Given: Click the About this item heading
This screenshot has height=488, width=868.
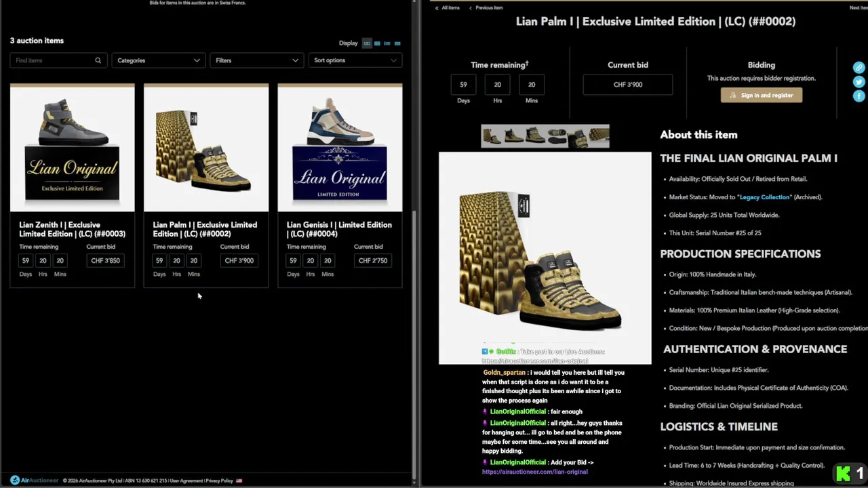Looking at the screenshot, I should point(698,135).
